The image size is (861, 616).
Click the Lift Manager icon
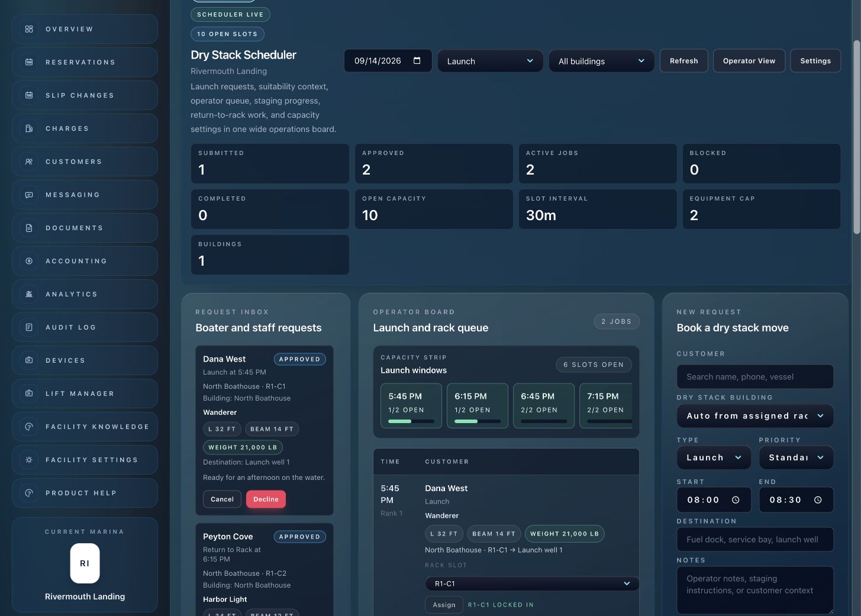(x=29, y=394)
